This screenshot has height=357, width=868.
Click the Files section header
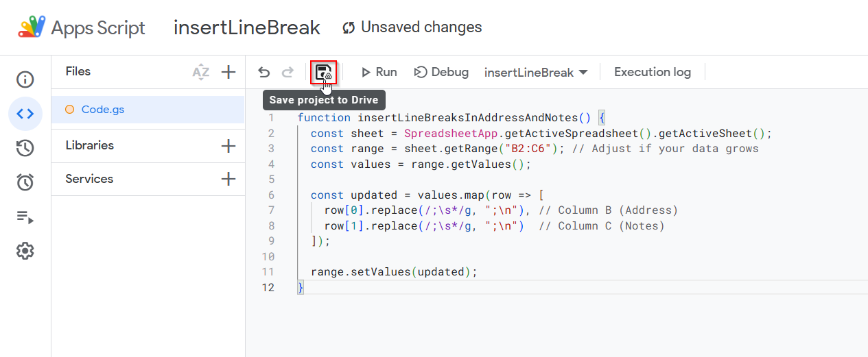78,71
